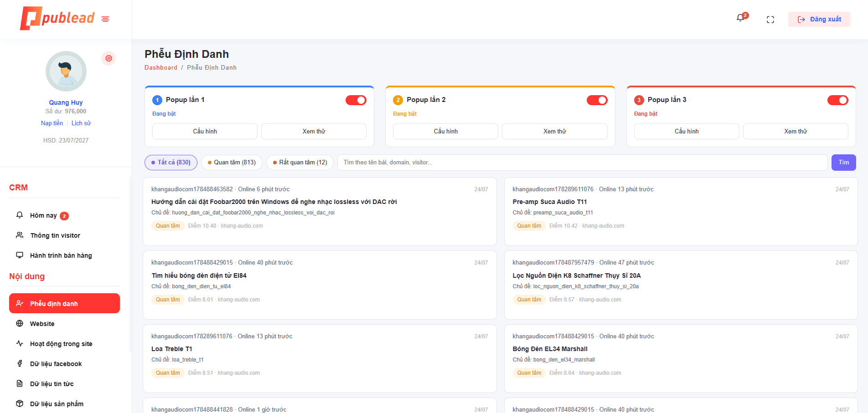Click the Hành trình bán hàng monitor icon

[x=20, y=255]
